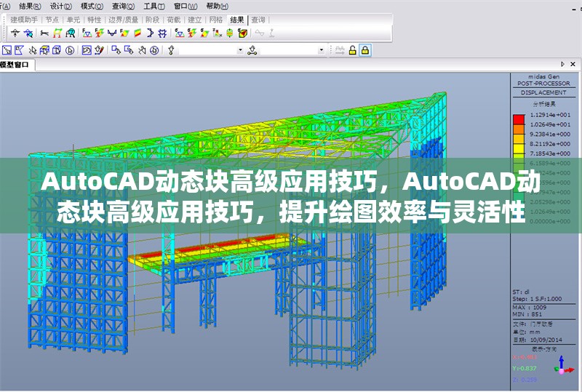Click the XYZ axis triad icon
The image size is (582, 392).
[x=563, y=366]
